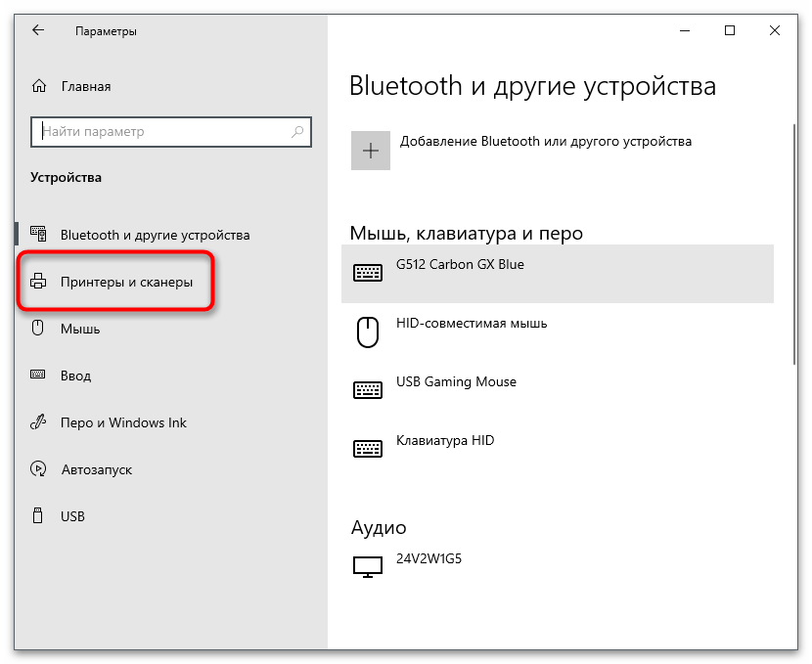Click the mouse icon beside Мышь
Image resolution: width=812 pixels, height=664 pixels.
[x=39, y=330]
